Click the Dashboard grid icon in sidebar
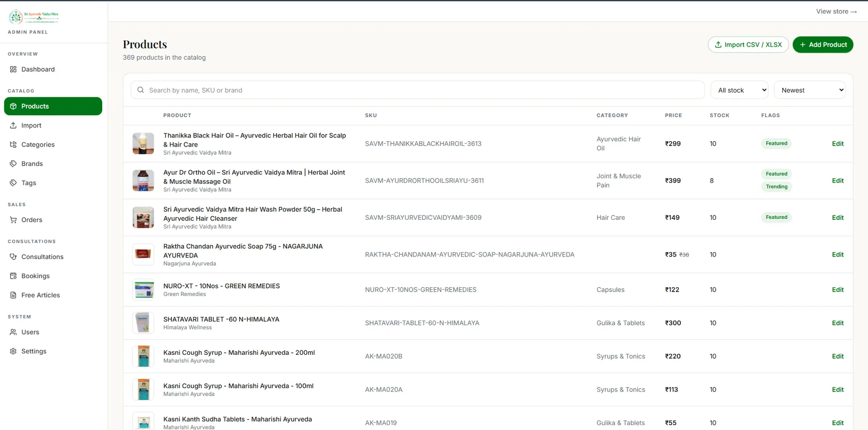Viewport: 868px width, 430px height. pos(13,69)
